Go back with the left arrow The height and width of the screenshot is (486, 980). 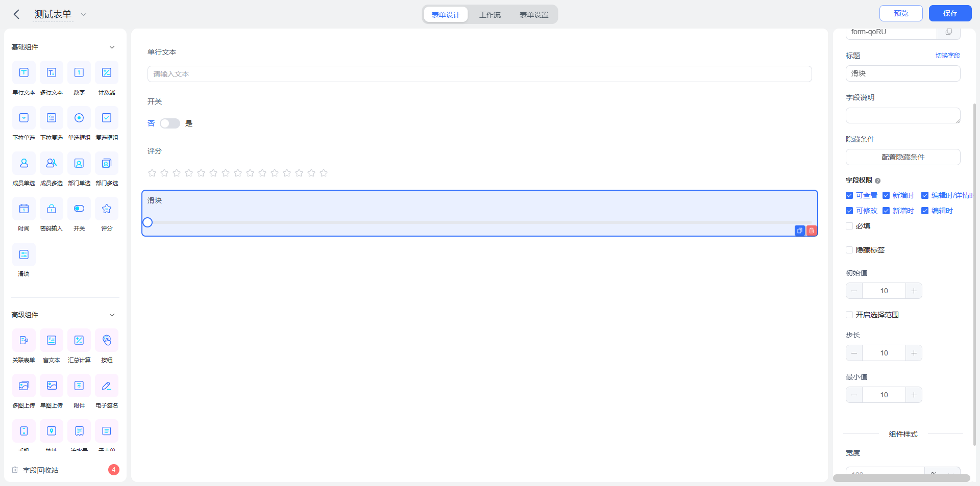coord(16,14)
